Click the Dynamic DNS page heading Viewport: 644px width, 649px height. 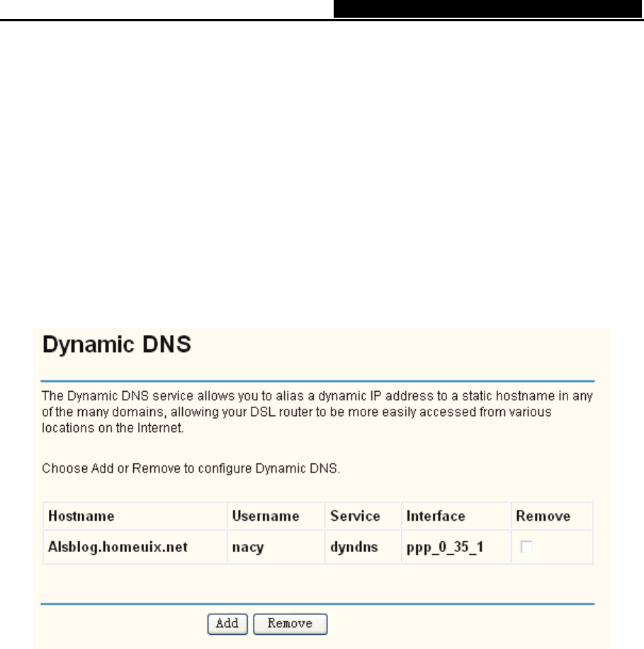pos(117,345)
